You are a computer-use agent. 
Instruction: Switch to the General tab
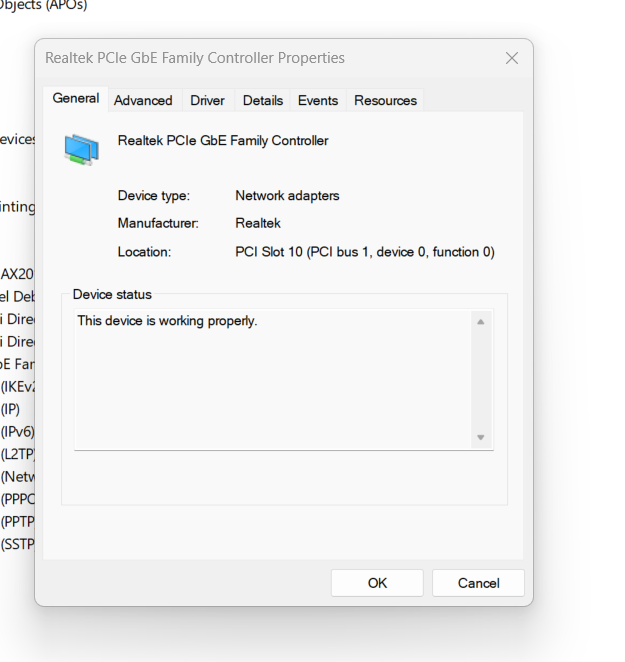click(x=76, y=98)
